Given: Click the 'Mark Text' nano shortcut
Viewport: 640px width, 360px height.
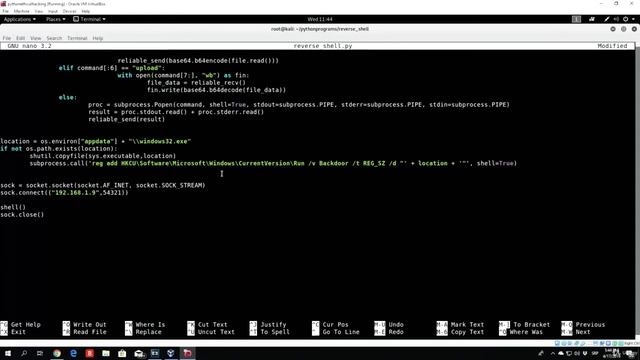Looking at the screenshot, I should click(460, 325).
